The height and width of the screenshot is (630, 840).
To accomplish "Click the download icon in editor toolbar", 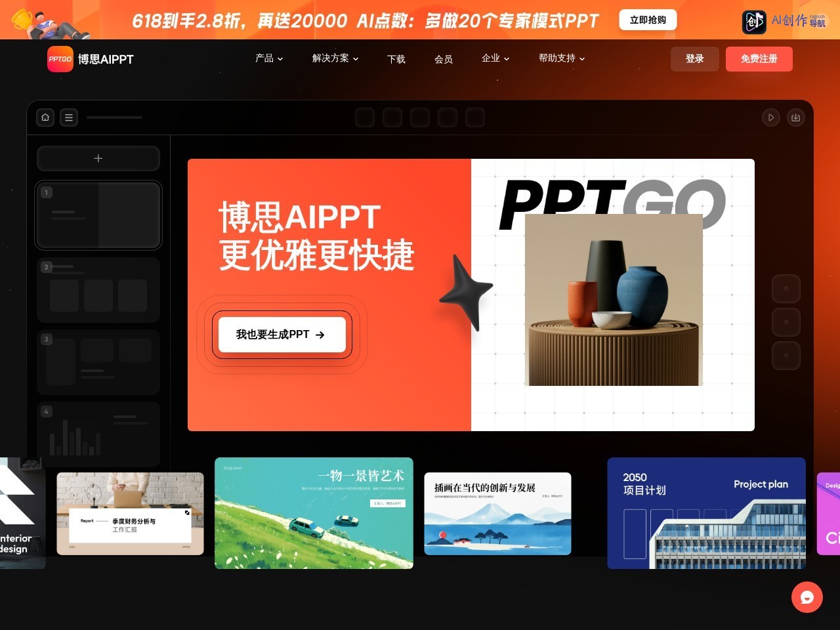I will [x=796, y=117].
